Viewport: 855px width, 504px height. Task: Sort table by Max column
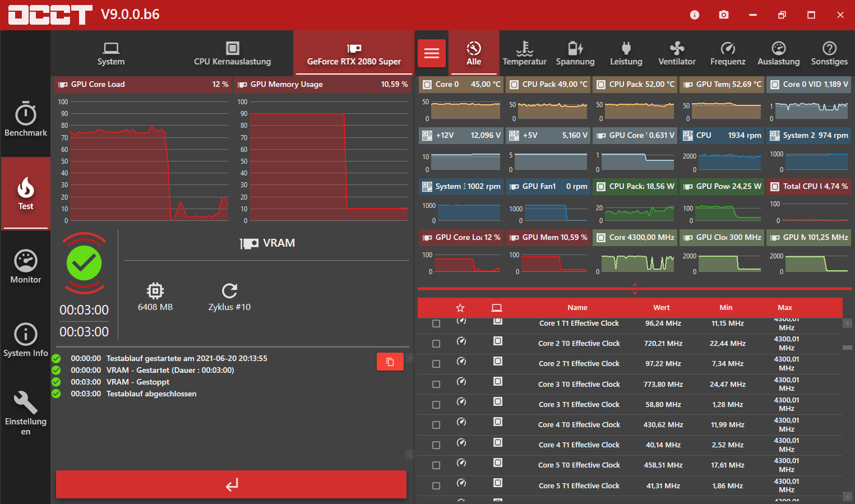tap(785, 308)
